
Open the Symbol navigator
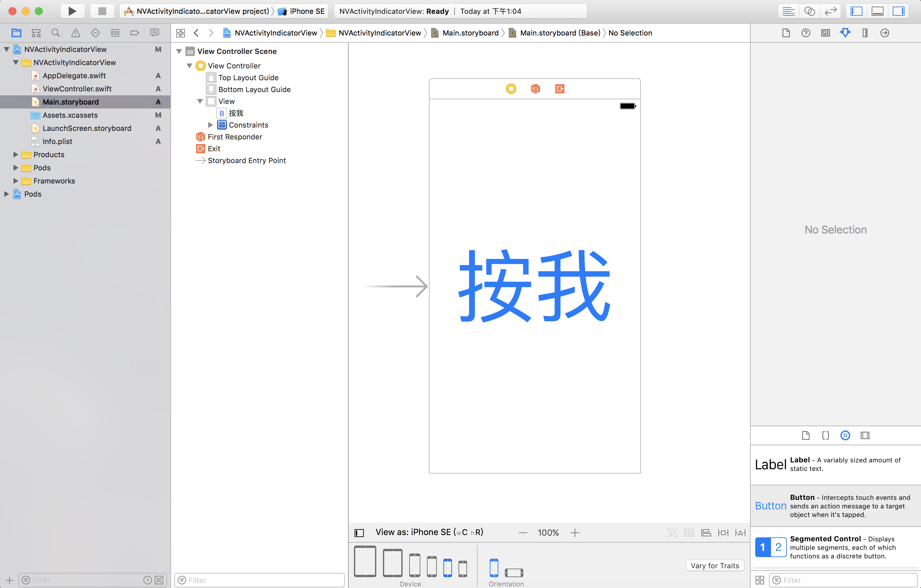point(36,33)
